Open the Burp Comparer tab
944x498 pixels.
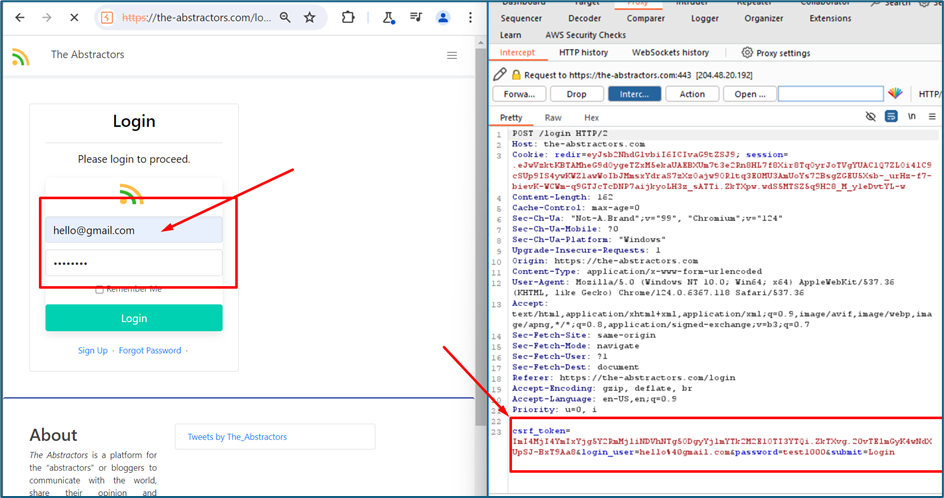point(645,19)
